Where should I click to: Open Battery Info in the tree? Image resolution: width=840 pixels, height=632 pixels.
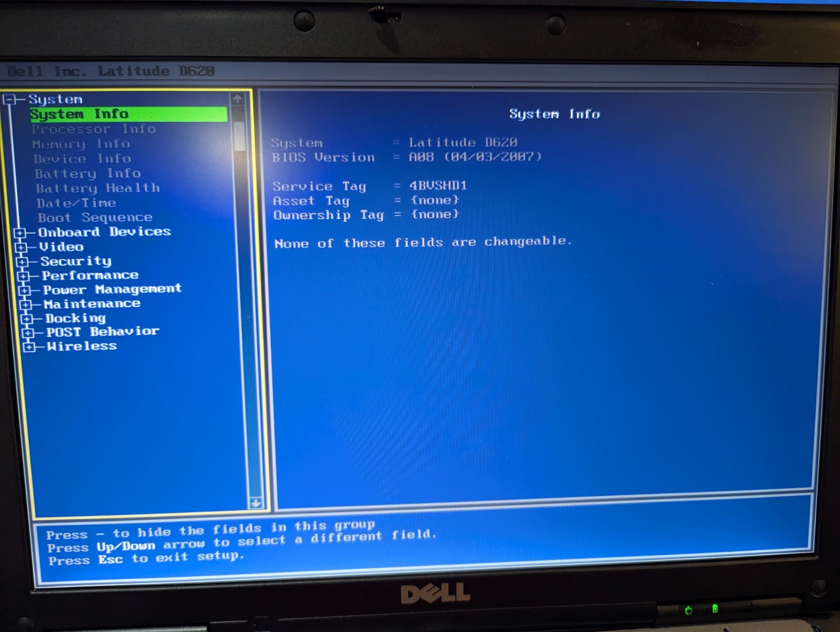(x=88, y=174)
